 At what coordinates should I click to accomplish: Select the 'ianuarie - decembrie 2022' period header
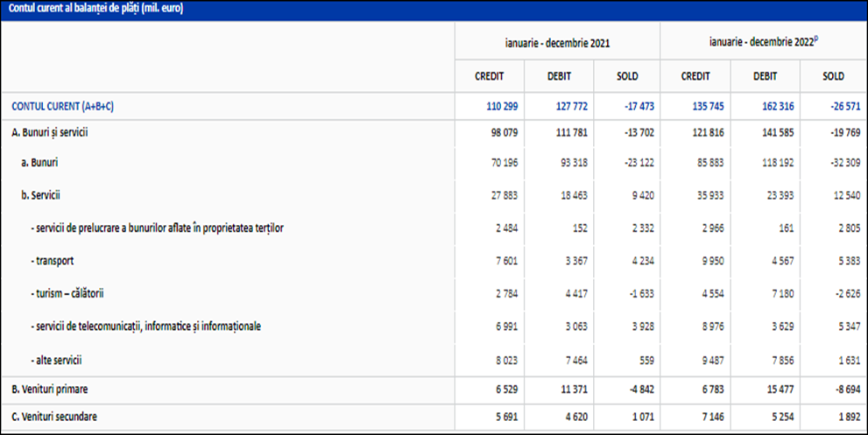[763, 41]
